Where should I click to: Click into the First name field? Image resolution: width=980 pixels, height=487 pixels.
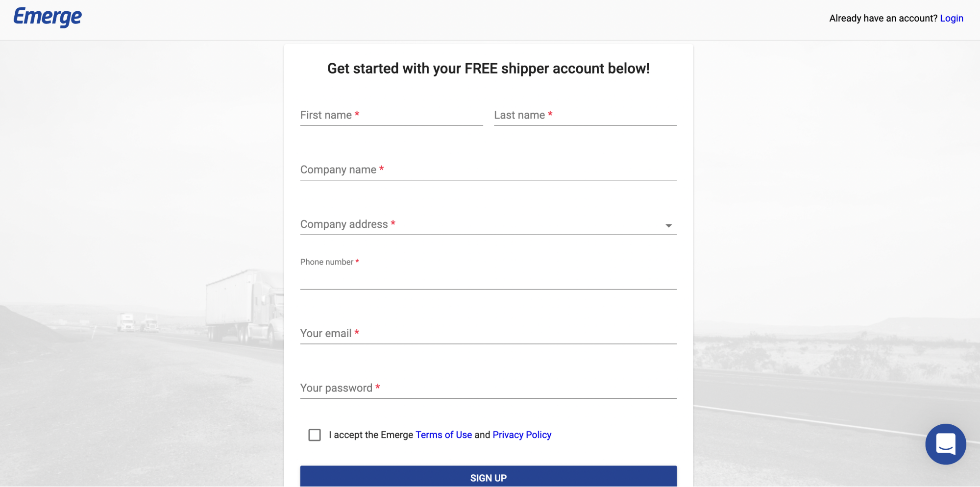coord(391,116)
